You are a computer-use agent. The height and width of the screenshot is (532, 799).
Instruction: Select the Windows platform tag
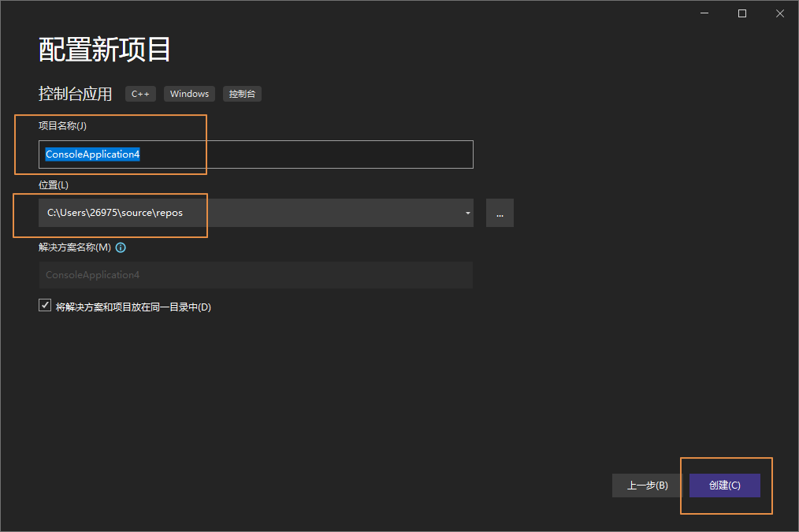tap(189, 94)
